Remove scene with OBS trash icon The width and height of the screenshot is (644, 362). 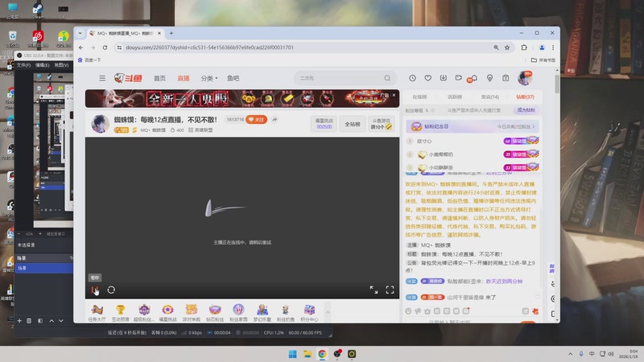pyautogui.click(x=29, y=320)
